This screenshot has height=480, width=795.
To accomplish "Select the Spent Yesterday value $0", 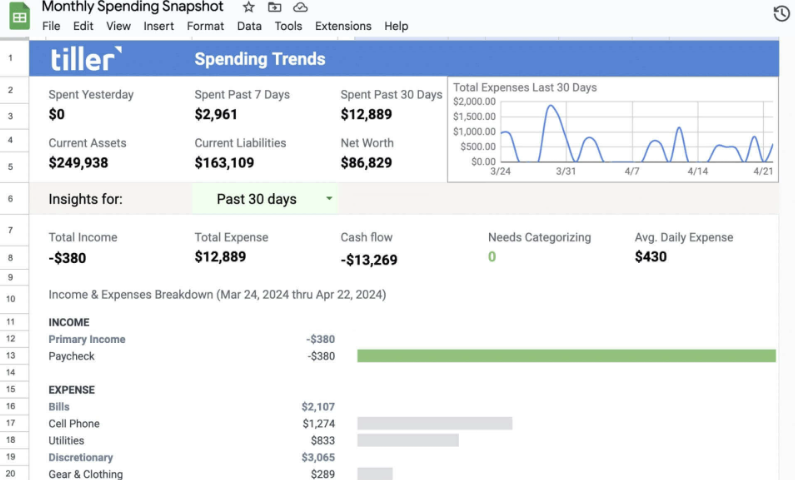I will [57, 115].
